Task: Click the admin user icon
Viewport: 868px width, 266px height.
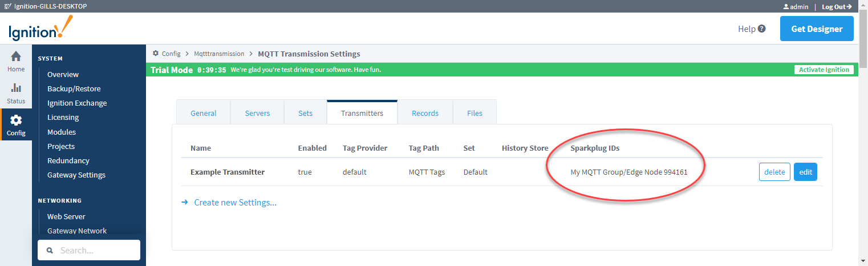Action: (786, 7)
